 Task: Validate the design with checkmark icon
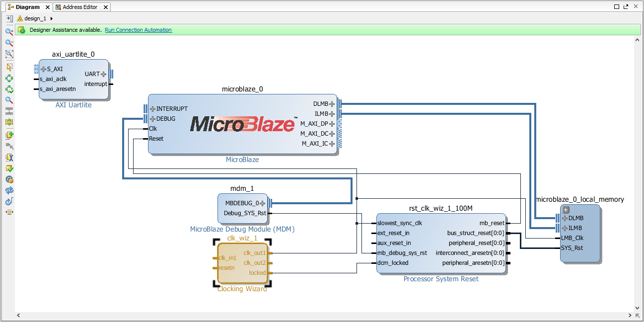pyautogui.click(x=9, y=168)
